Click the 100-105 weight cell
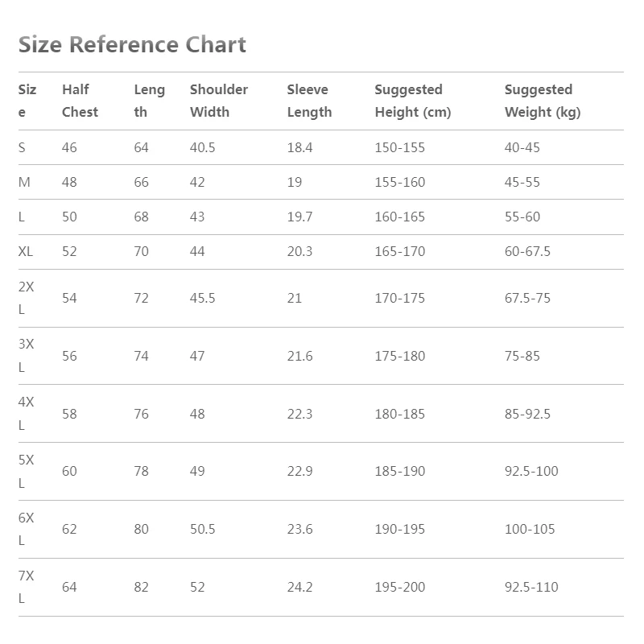 530,529
